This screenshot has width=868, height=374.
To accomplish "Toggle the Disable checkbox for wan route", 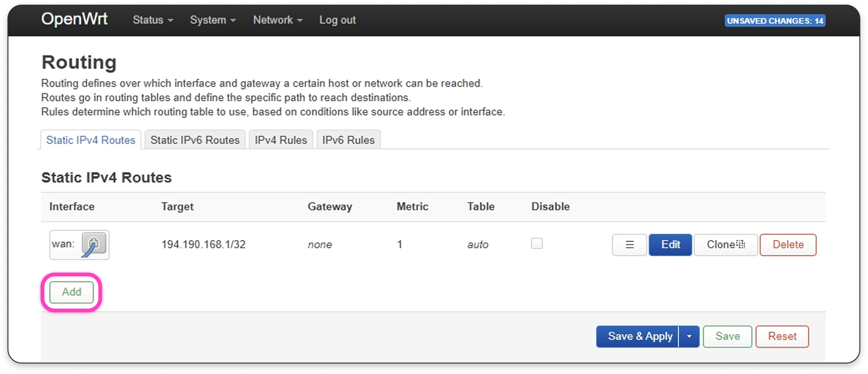I will point(536,243).
